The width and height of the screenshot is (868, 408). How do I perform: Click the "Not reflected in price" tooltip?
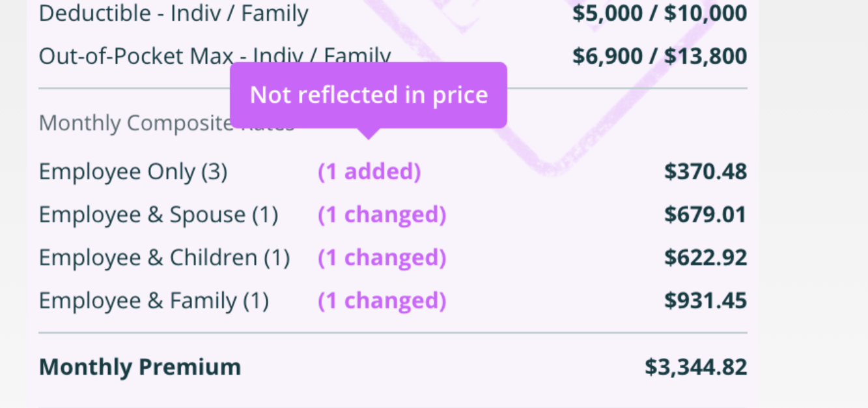pyautogui.click(x=369, y=95)
